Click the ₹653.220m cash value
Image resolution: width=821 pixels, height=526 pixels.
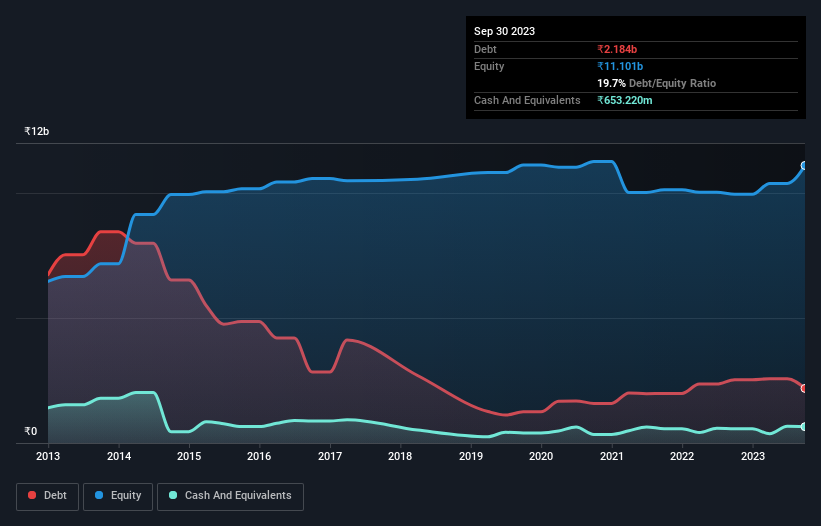[625, 100]
